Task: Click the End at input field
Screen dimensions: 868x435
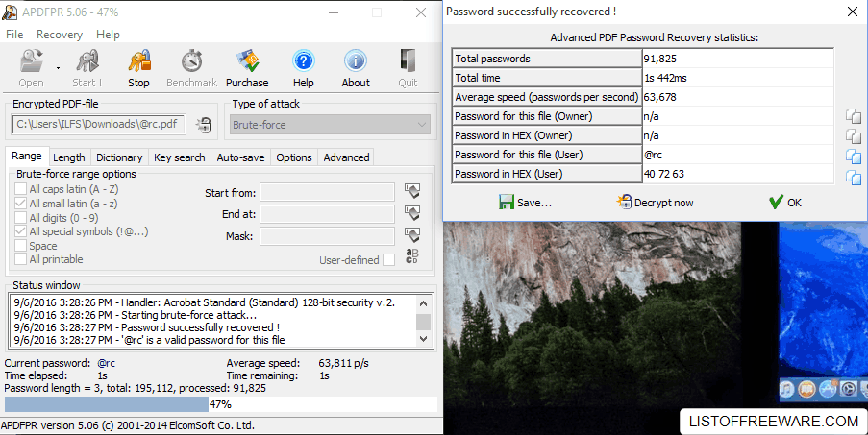Action: pos(327,214)
